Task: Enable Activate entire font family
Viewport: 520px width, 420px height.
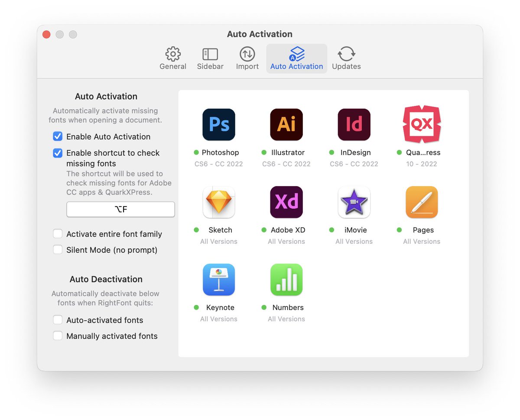Action: 58,234
